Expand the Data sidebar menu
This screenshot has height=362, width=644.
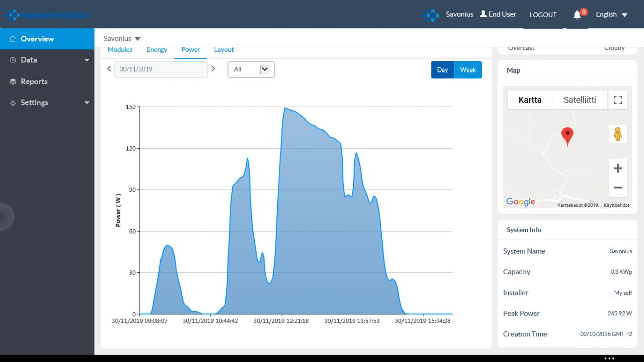coord(47,60)
